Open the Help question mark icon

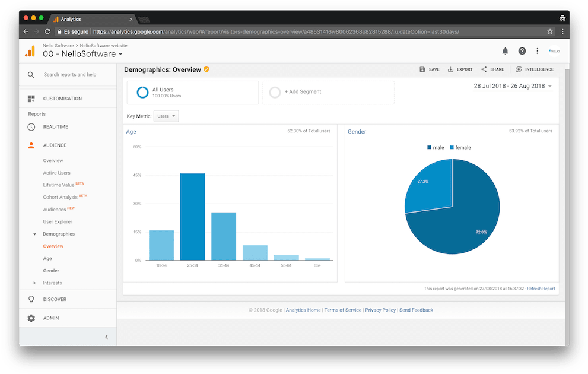click(x=522, y=51)
